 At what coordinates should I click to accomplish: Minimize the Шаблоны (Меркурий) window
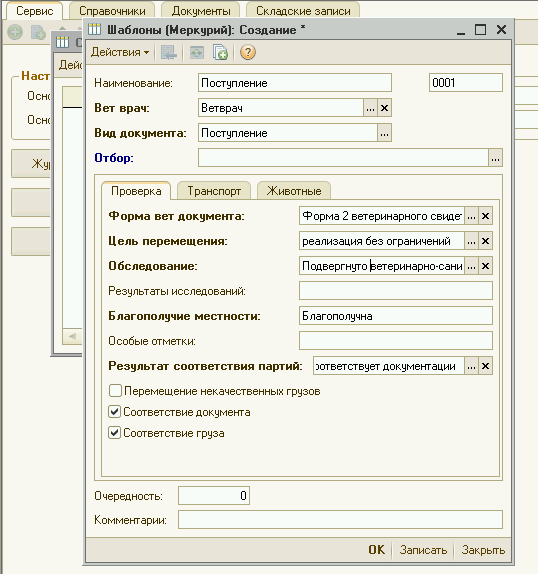tap(461, 30)
